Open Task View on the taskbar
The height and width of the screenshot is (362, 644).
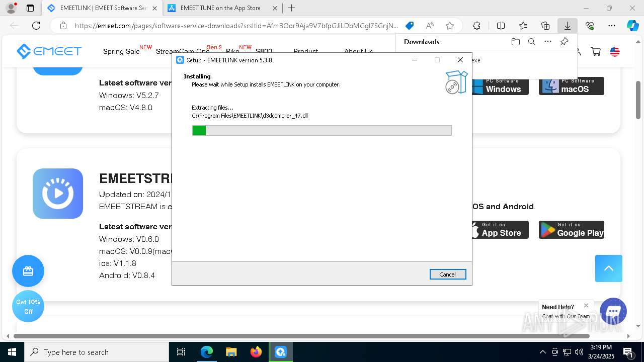click(x=181, y=352)
